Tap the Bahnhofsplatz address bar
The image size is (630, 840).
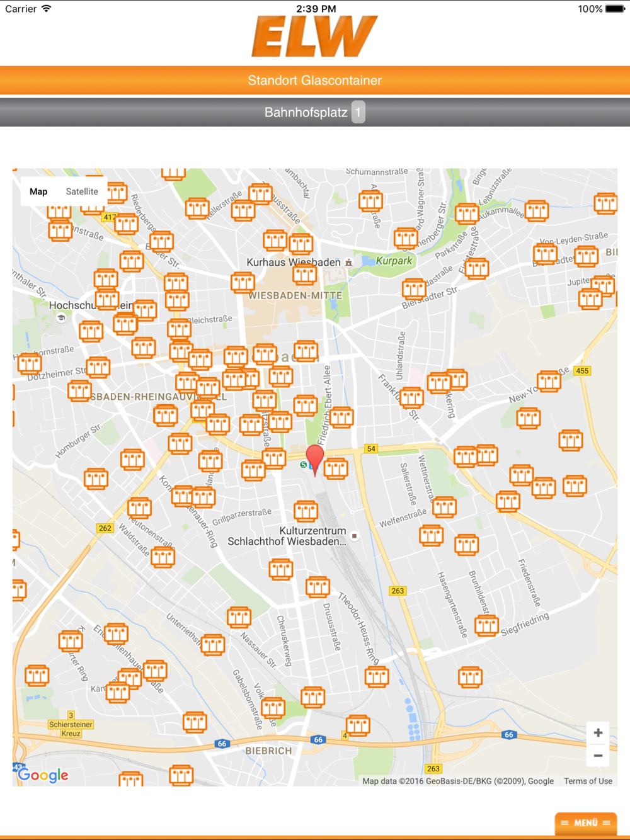click(315, 112)
